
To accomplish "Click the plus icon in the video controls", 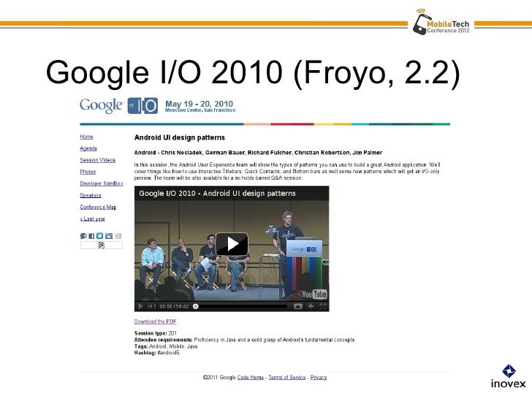I will coord(311,307).
